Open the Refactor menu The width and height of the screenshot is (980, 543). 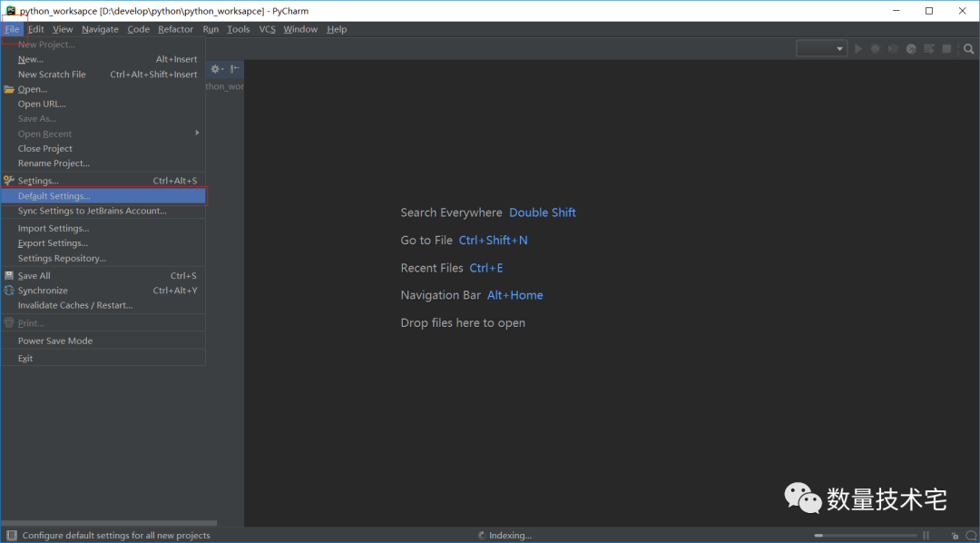point(175,29)
